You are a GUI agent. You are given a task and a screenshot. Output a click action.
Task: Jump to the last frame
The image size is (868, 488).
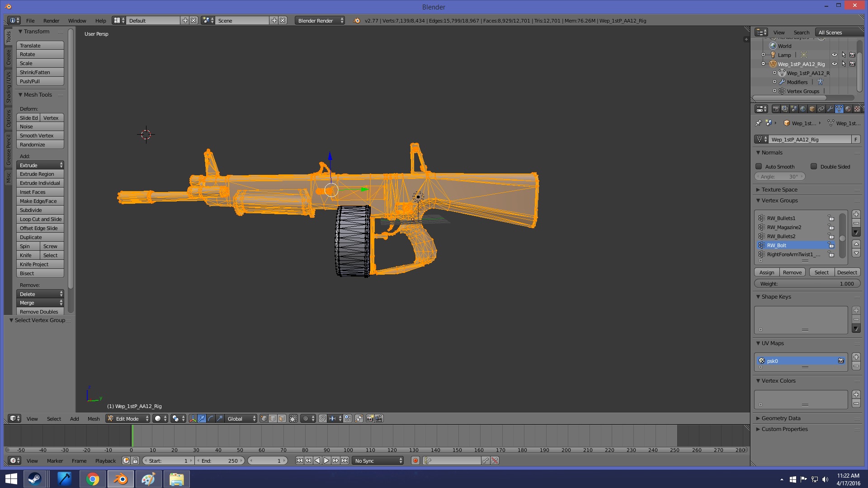pos(344,460)
